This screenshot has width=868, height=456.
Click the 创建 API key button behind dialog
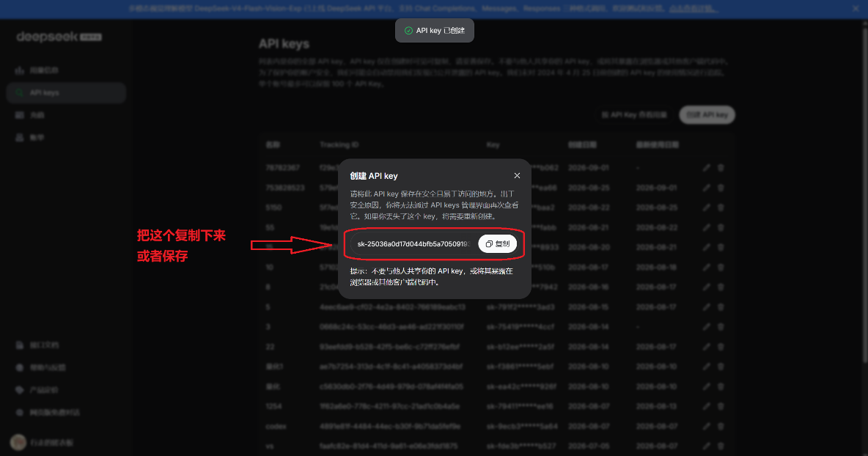pyautogui.click(x=707, y=114)
